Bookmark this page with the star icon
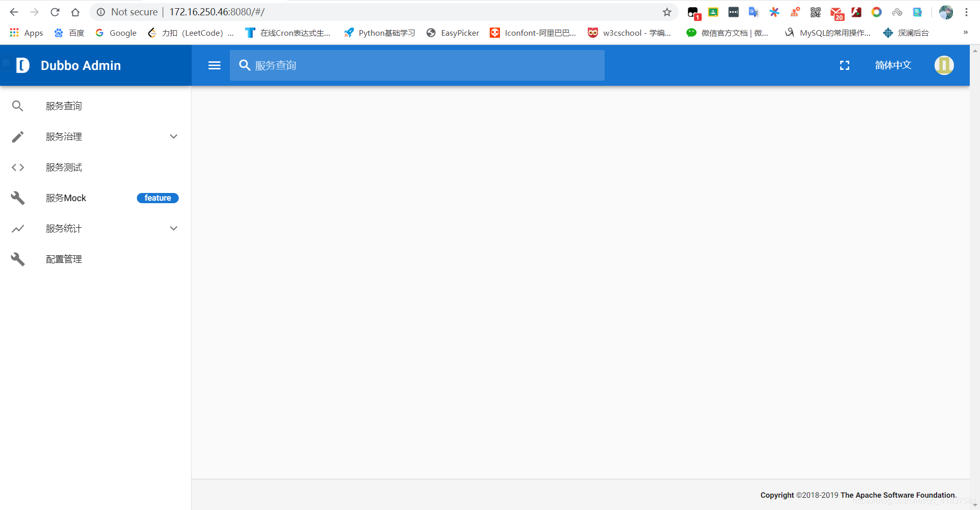 pyautogui.click(x=667, y=12)
